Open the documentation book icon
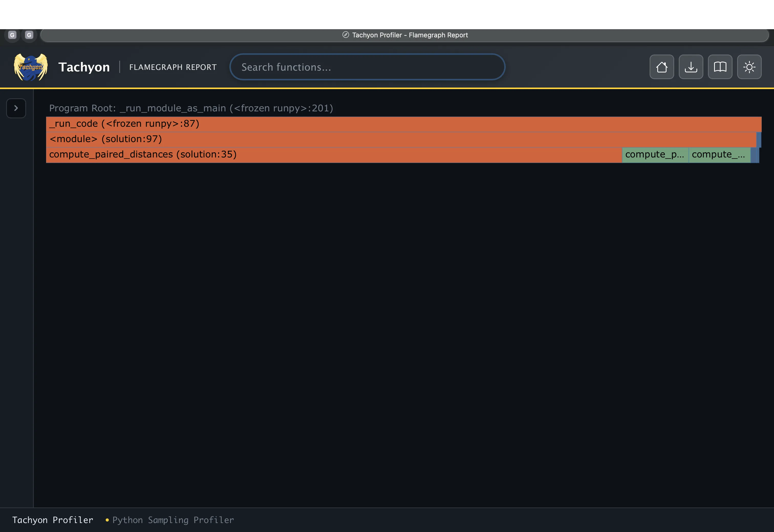 pos(720,67)
